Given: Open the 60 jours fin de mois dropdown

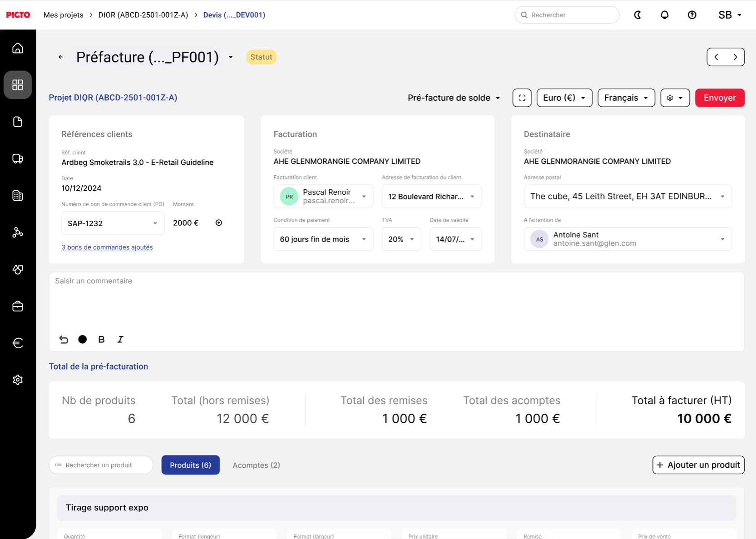Looking at the screenshot, I should 323,239.
